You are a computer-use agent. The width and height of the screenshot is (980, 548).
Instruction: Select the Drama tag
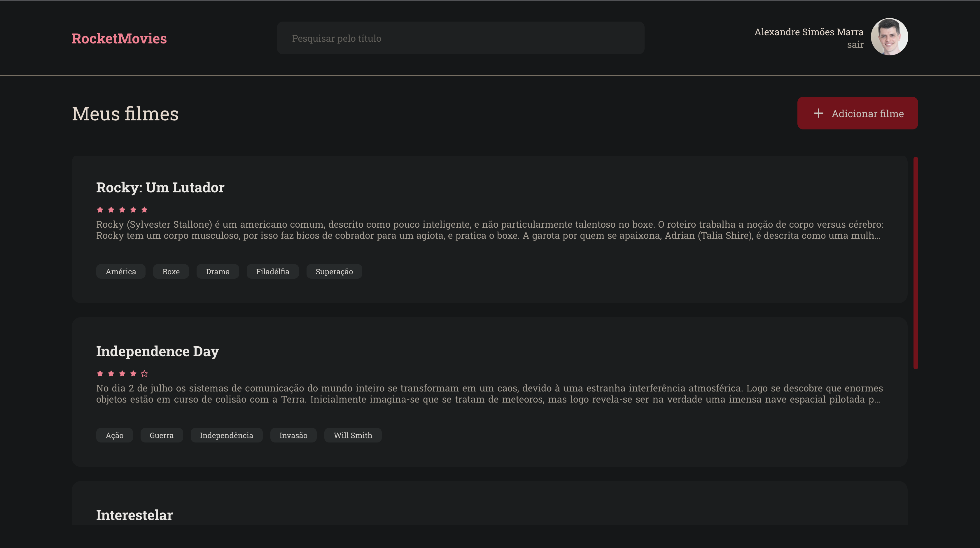[218, 272]
